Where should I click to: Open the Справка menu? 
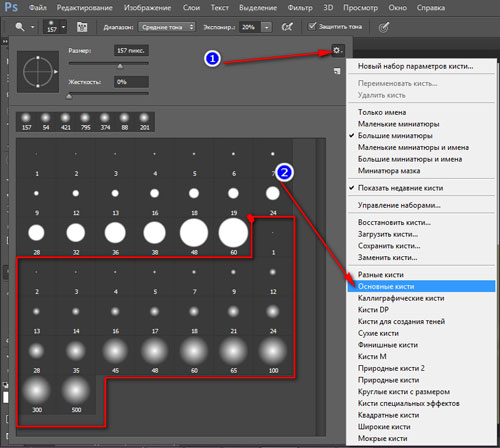click(x=431, y=8)
